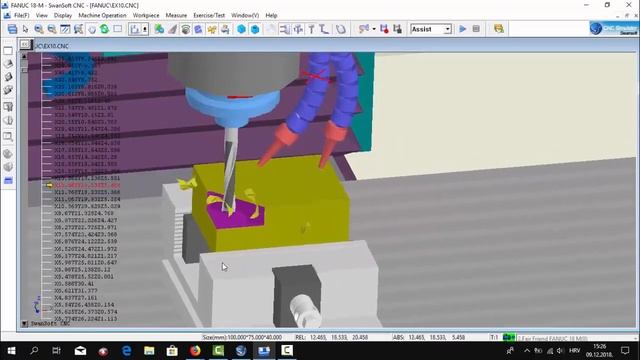Click the yellow chips toolbar icon

coord(212,29)
